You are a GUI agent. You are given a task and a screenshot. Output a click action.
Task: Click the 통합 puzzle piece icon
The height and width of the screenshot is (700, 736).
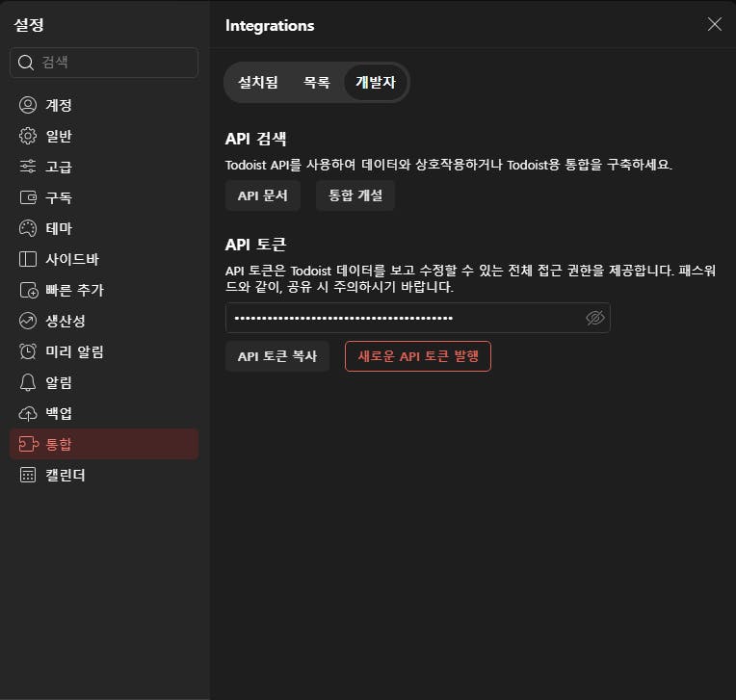tap(28, 444)
